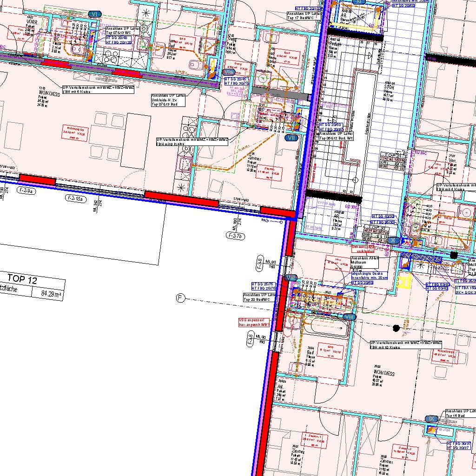This screenshot has height=476, width=476.
Task: Select the VI shaft marker badge
Action: pyautogui.click(x=95, y=14)
